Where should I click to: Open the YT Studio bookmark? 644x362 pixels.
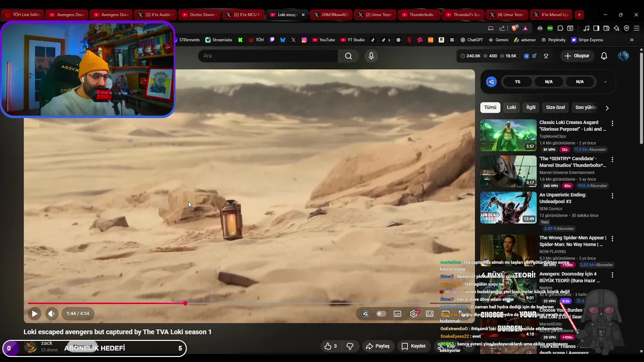[353, 40]
